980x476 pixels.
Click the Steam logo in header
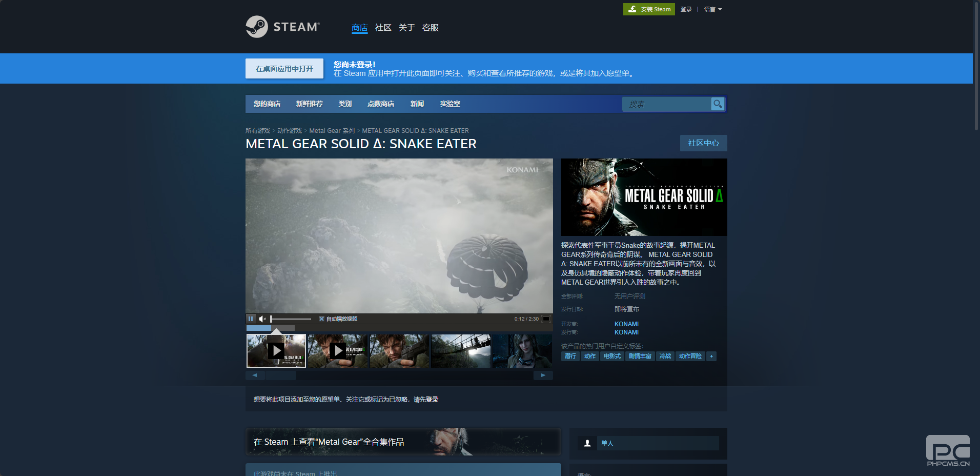(282, 27)
